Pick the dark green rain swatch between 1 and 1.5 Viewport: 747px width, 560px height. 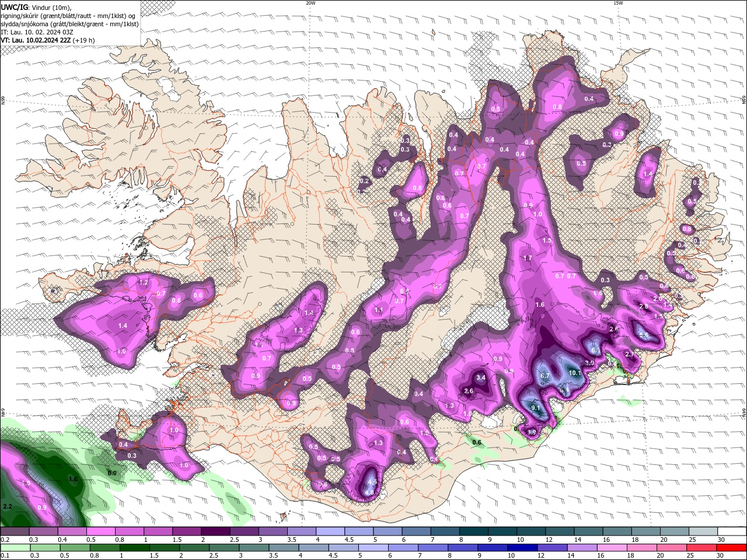135,548
